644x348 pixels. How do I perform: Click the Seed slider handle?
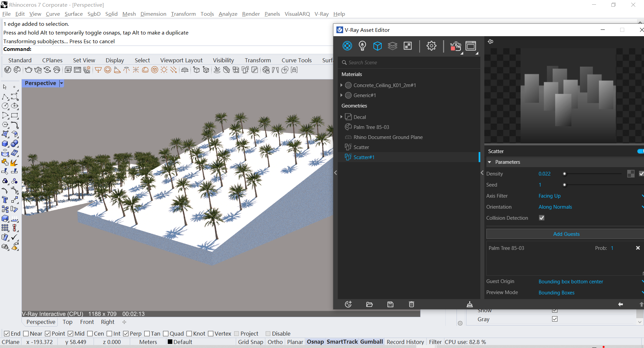tap(565, 185)
